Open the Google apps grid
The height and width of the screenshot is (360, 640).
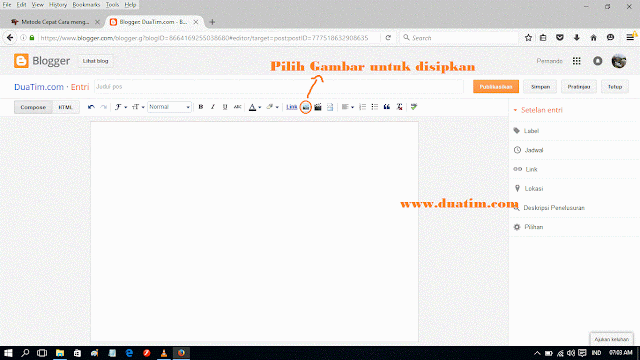[x=576, y=61]
